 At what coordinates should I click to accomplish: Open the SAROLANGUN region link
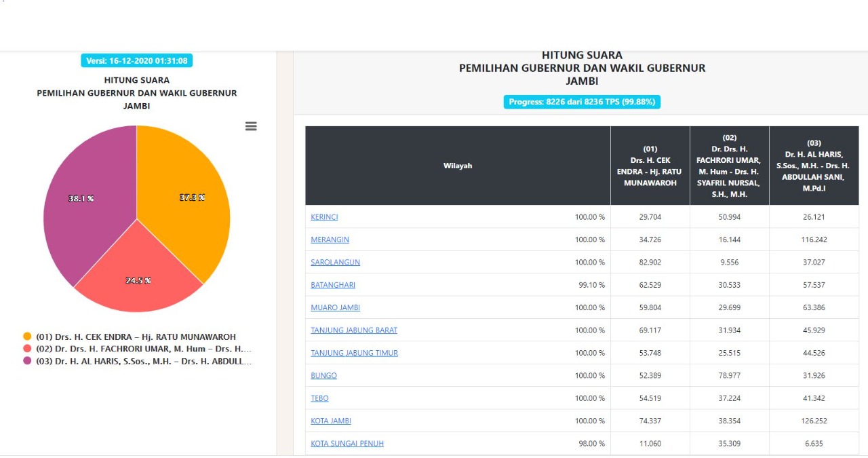[335, 262]
